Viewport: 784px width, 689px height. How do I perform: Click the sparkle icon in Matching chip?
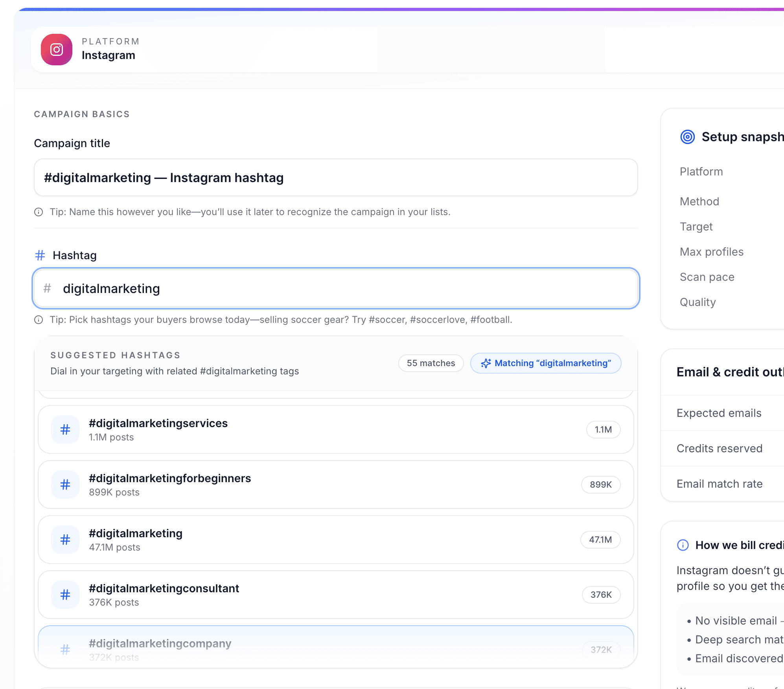point(486,363)
